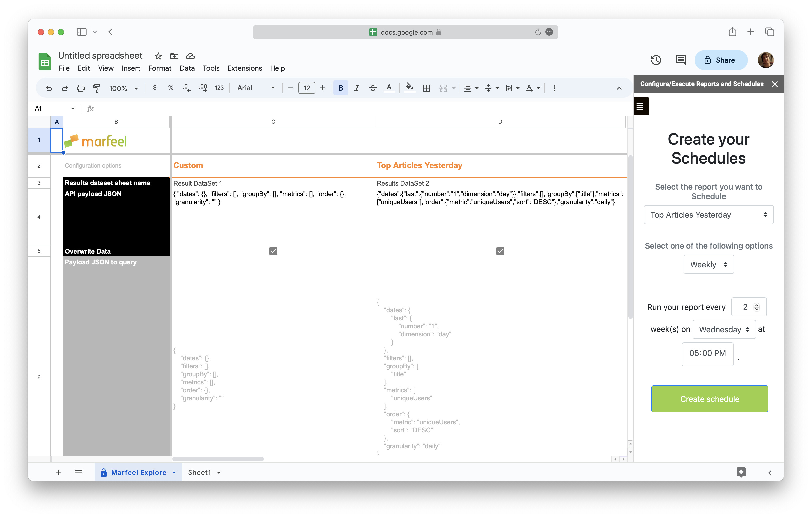This screenshot has height=518, width=812.
Task: Switch to the Sheet1 tab
Action: click(x=200, y=472)
